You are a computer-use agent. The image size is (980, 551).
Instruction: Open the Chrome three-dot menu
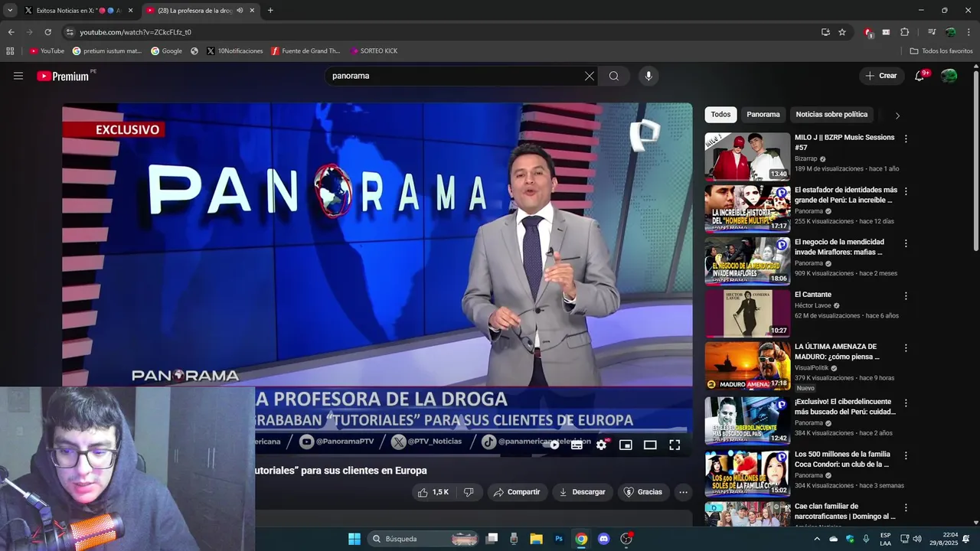point(969,32)
